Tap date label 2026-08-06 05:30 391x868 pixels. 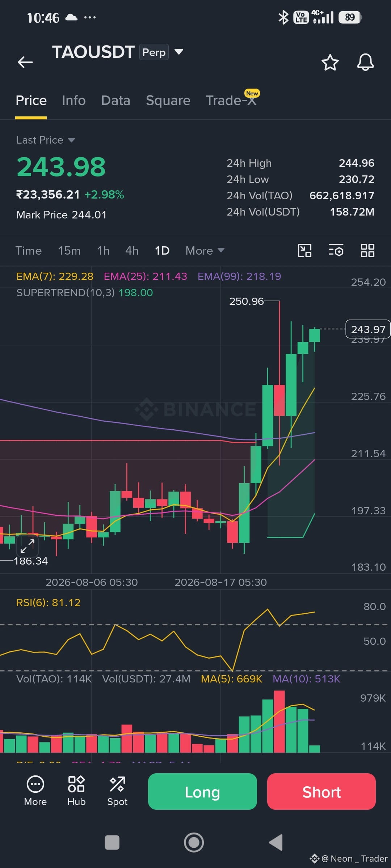click(92, 582)
